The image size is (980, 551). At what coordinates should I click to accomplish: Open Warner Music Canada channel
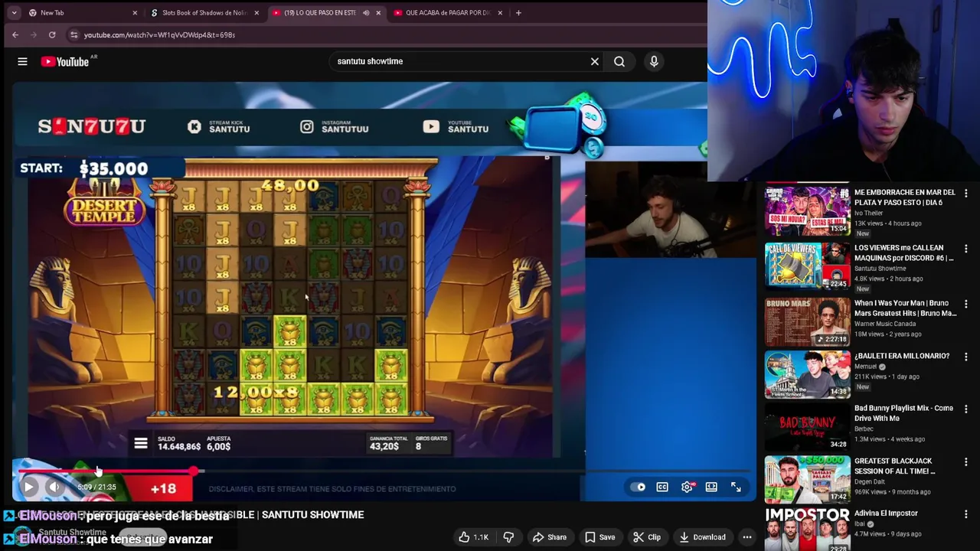click(884, 324)
